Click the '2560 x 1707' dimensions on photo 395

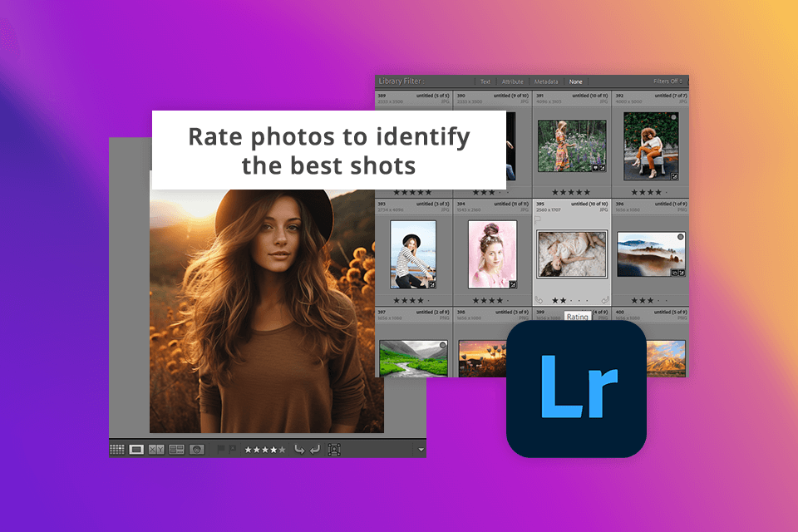click(548, 209)
